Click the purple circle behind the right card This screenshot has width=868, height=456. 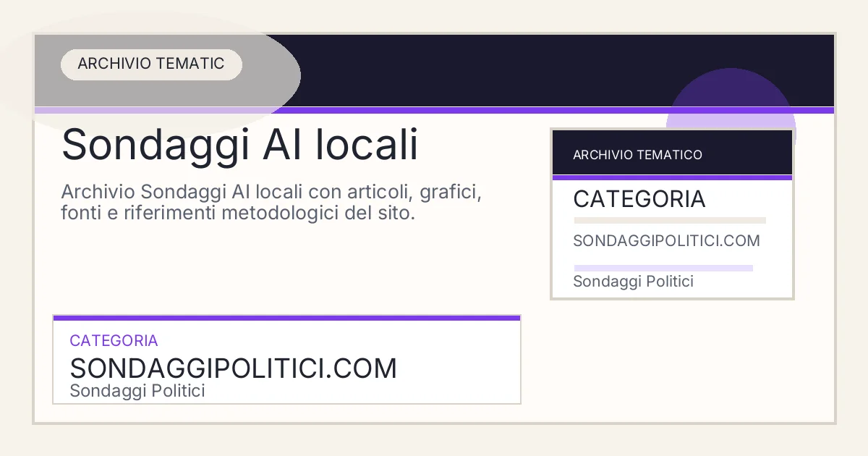click(x=731, y=90)
